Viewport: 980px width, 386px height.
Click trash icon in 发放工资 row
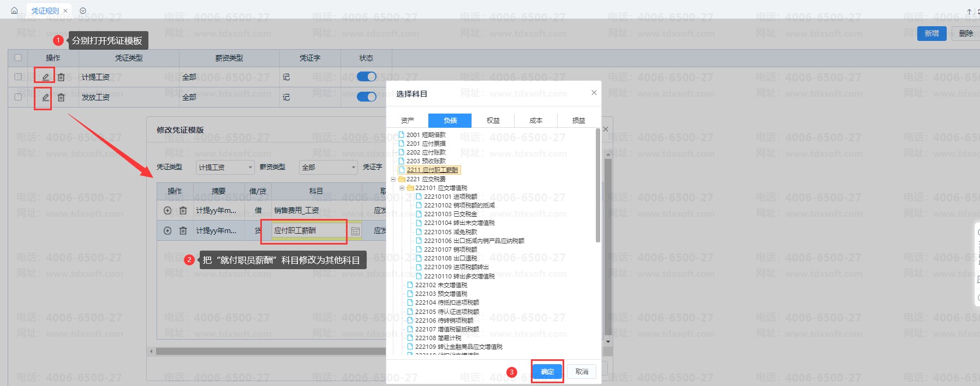[61, 97]
